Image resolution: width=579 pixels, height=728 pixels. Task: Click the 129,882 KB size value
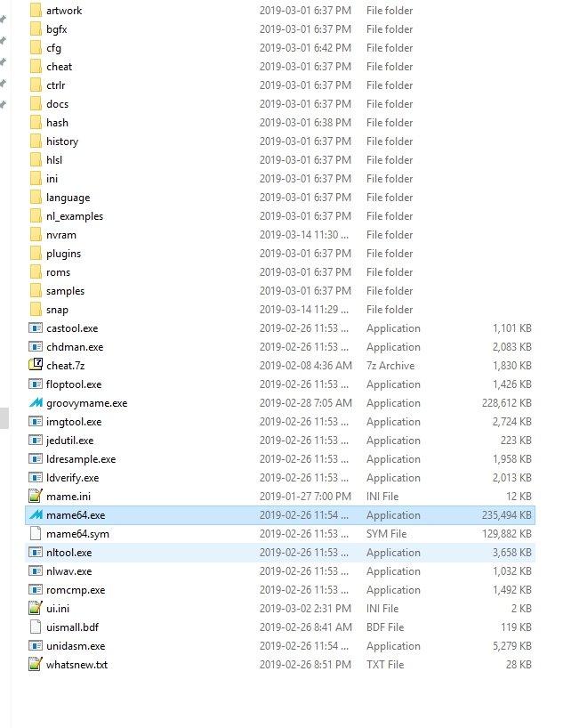(507, 534)
